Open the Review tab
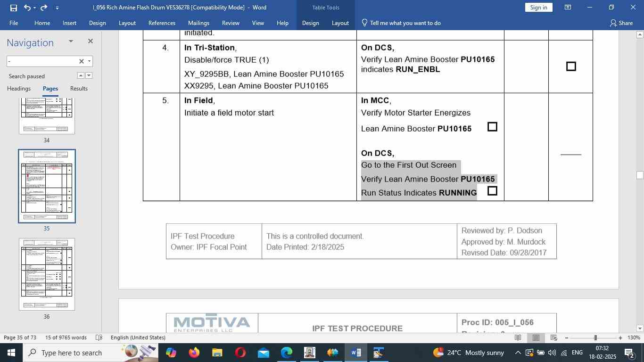The height and width of the screenshot is (362, 644). pos(231,23)
